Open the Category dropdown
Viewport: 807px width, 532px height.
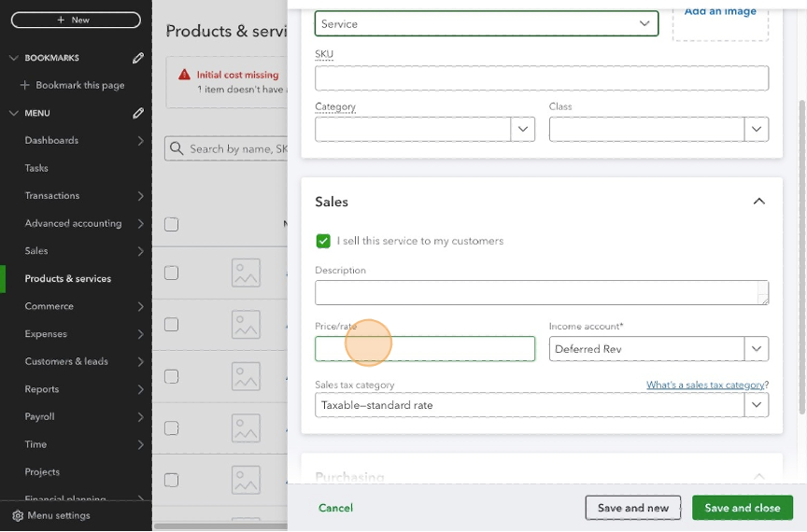coord(522,130)
